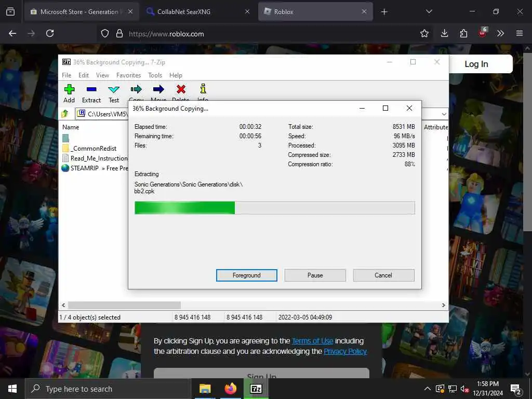Open the 7-Zip File menu
532x399 pixels.
pos(66,75)
